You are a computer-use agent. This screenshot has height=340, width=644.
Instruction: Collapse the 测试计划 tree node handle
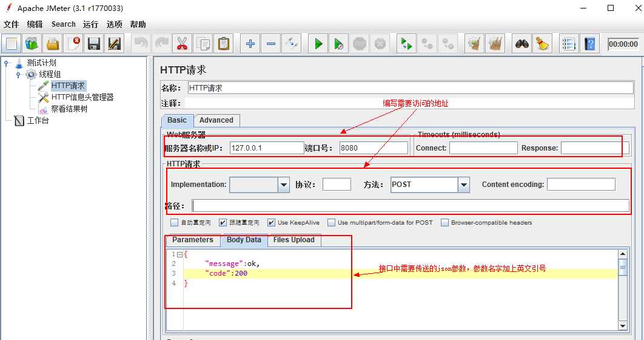pos(6,63)
